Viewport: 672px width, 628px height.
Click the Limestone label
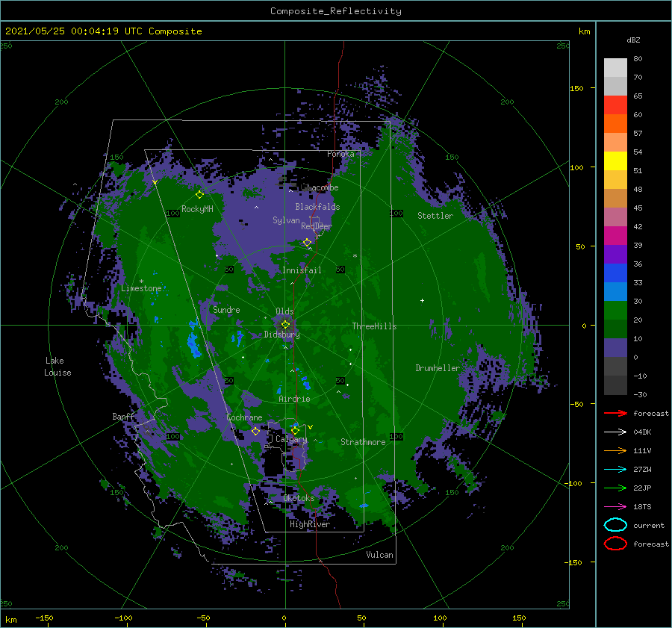(141, 288)
